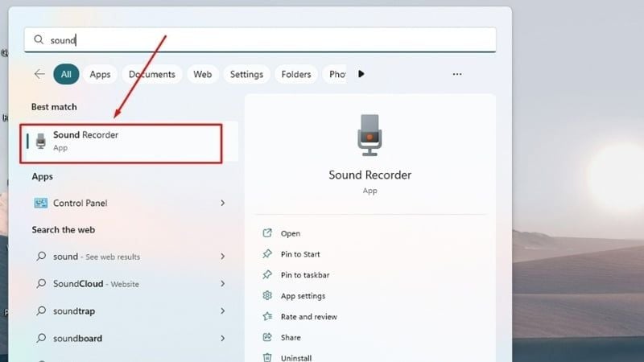The image size is (644, 362).
Task: Switch to the Folders filter tab
Action: tap(296, 74)
